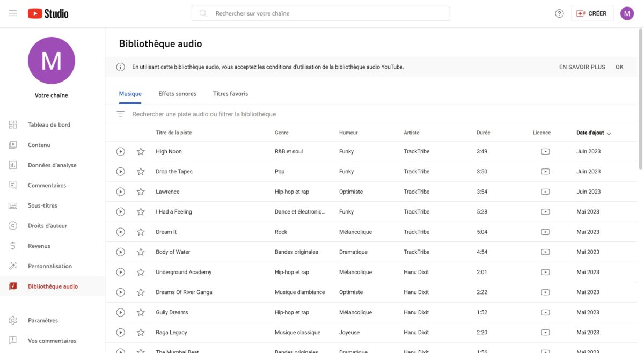
Task: Play the High Noon track preview
Action: pos(120,151)
